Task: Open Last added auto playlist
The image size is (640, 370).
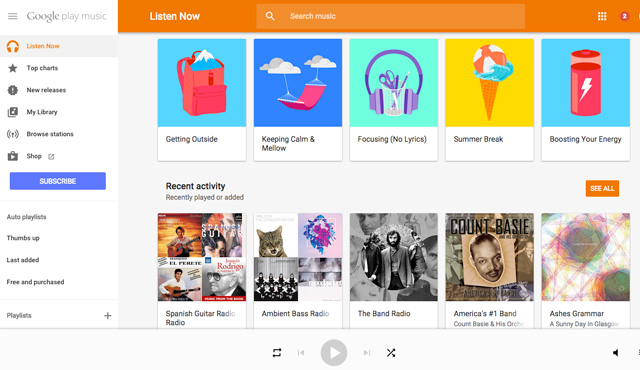Action: coord(23,260)
